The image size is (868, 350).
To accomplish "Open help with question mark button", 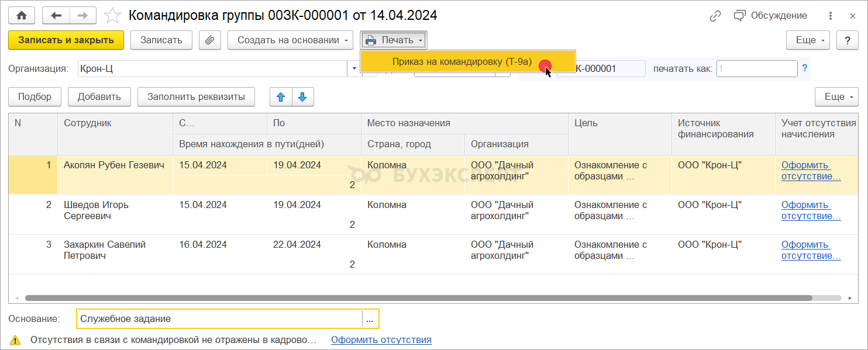I will click(847, 40).
